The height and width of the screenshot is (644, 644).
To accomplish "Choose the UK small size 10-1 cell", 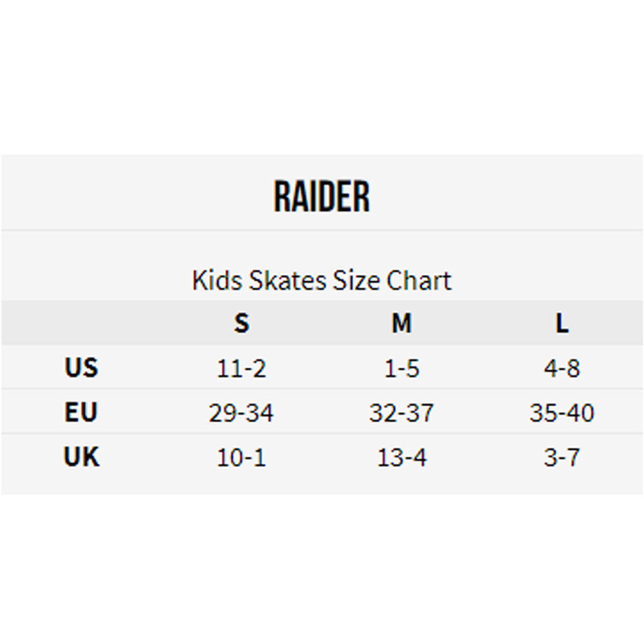I will point(241,458).
